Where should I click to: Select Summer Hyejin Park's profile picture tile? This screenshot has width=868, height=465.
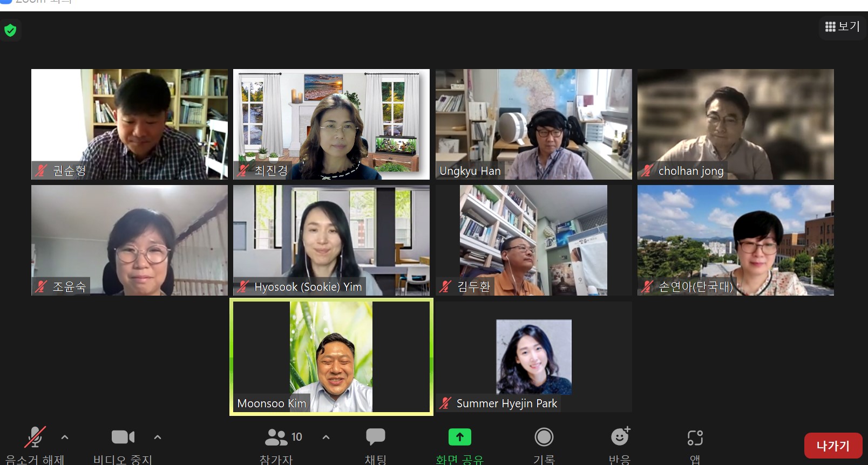coord(533,357)
